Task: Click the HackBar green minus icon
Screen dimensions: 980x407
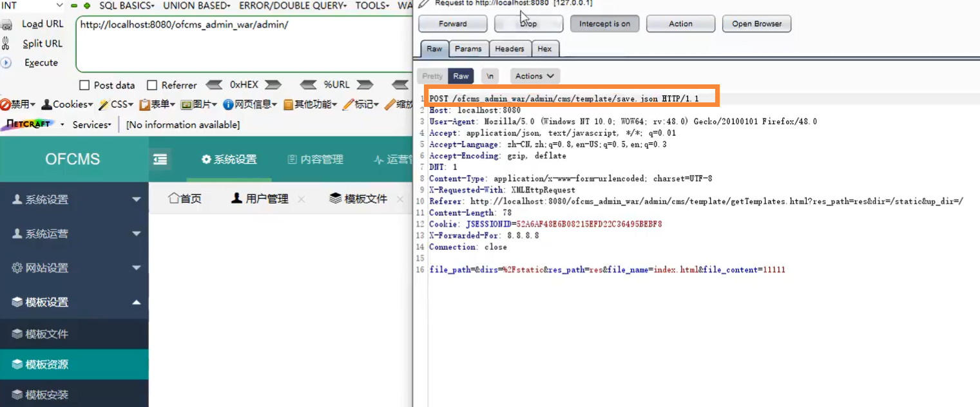Action: coord(74,5)
